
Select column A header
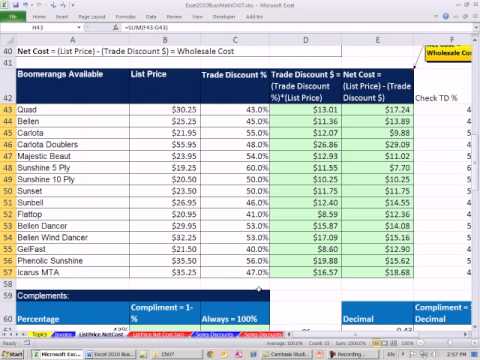[73, 40]
